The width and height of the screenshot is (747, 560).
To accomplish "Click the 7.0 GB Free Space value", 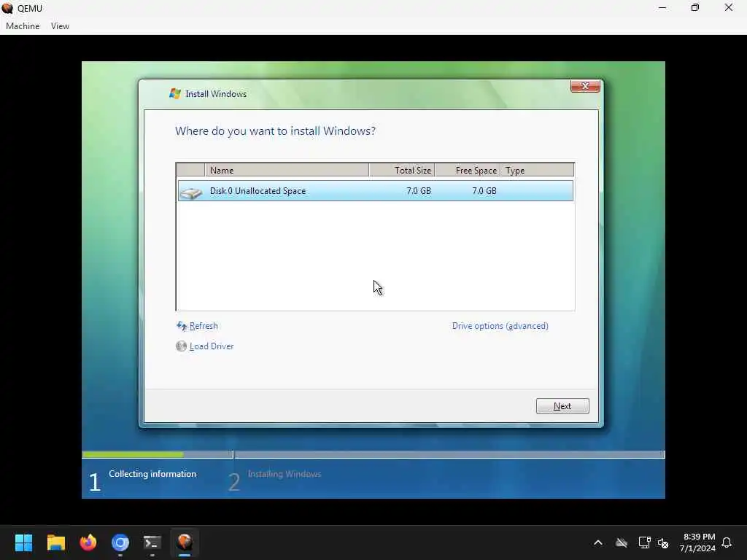I will [484, 190].
